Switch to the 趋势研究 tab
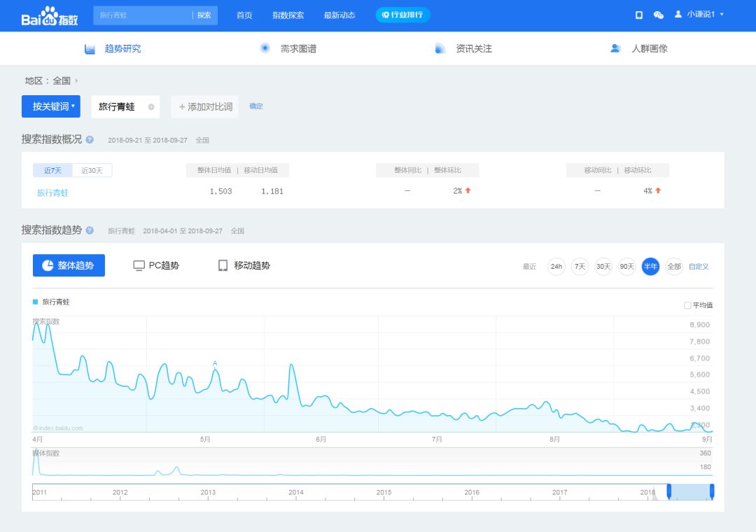Screen dimensions: 756x532 pos(113,49)
